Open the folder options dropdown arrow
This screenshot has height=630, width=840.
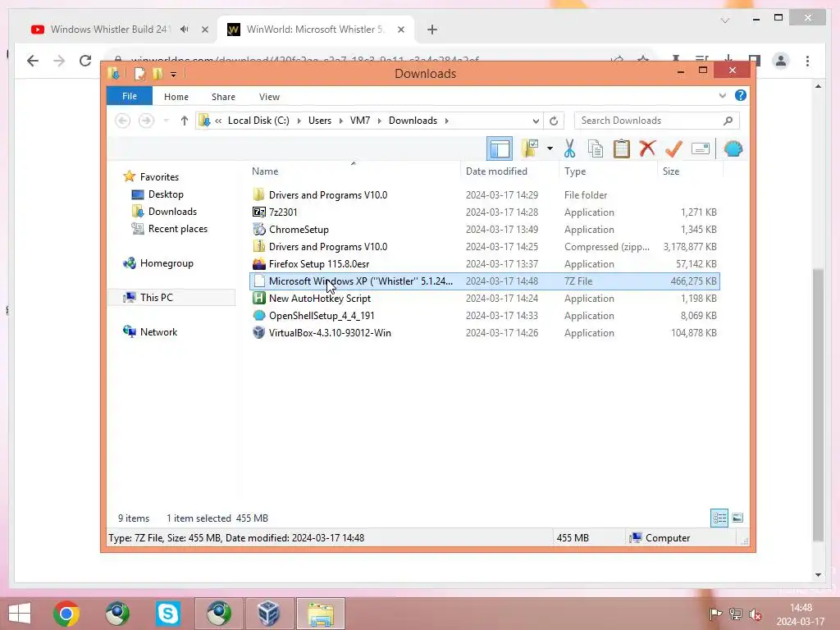click(550, 148)
